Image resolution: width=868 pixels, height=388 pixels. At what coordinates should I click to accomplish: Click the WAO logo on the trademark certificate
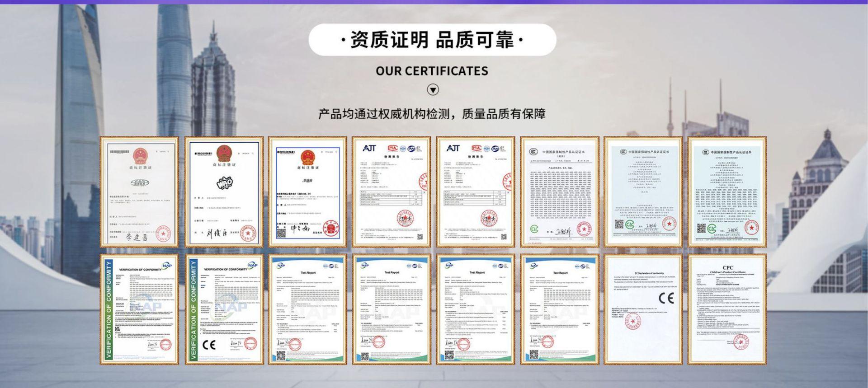point(224,183)
